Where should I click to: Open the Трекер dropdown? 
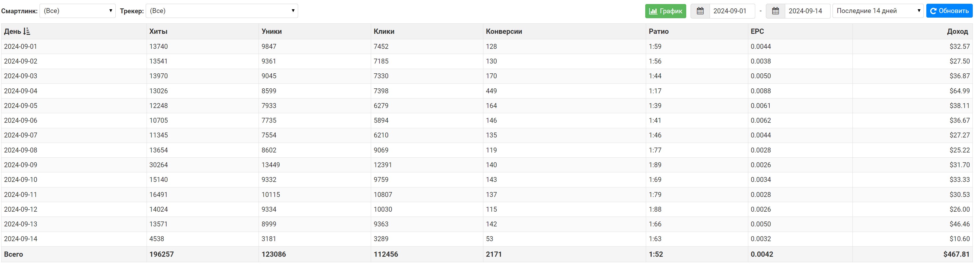(x=222, y=11)
